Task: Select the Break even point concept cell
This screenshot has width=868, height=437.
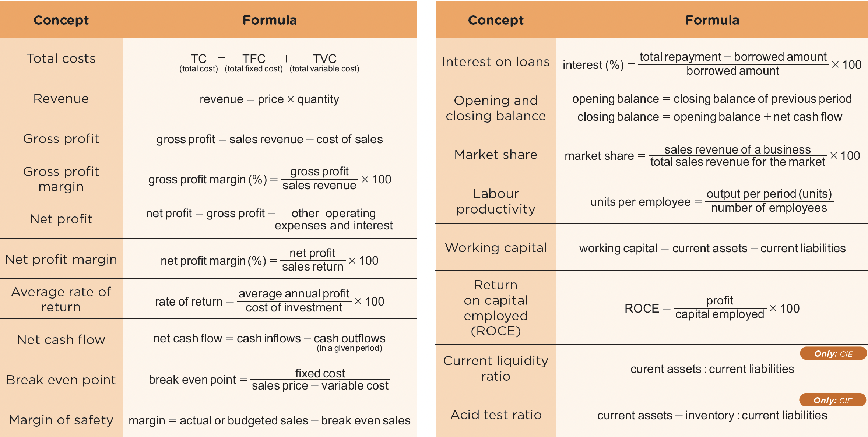Action: point(61,380)
